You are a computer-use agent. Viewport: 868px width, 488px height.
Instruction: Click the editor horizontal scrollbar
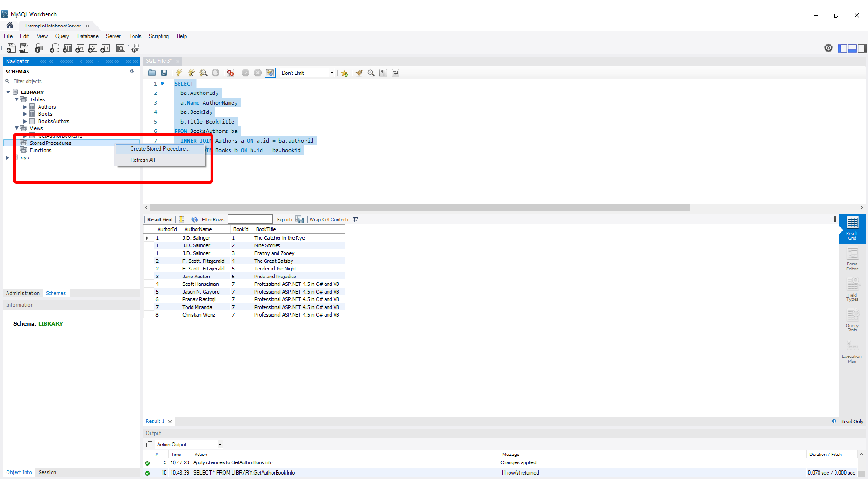420,207
